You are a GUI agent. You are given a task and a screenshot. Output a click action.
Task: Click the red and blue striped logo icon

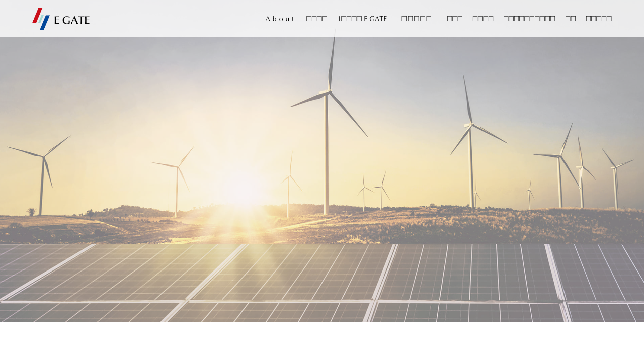coord(41,19)
